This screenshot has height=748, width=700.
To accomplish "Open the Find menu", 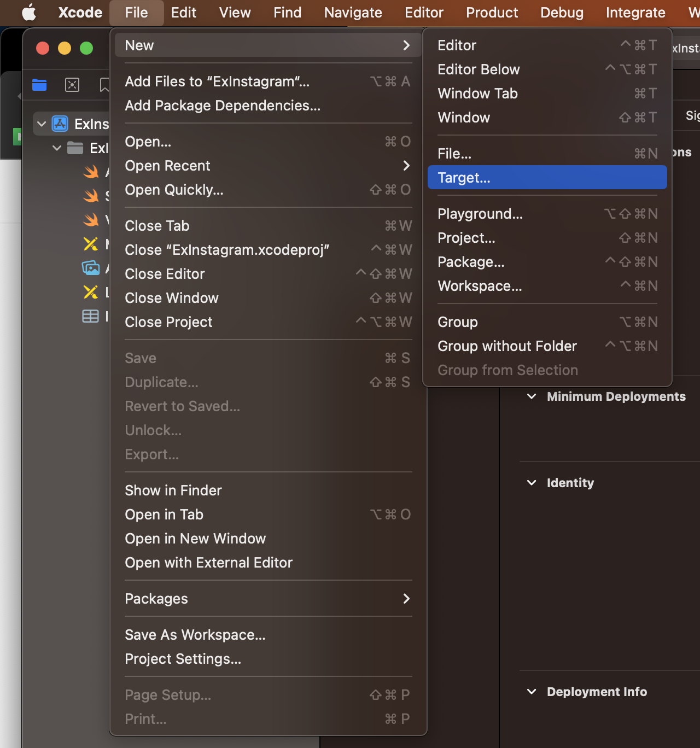I will [x=287, y=12].
